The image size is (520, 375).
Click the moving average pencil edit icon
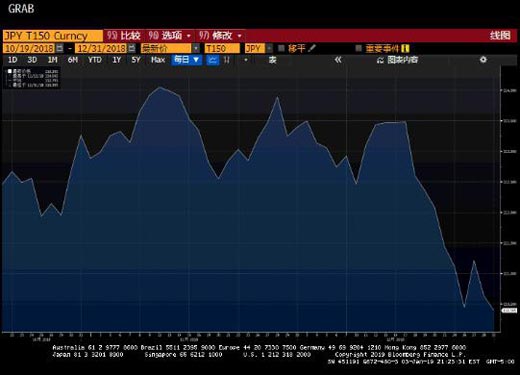pos(312,48)
